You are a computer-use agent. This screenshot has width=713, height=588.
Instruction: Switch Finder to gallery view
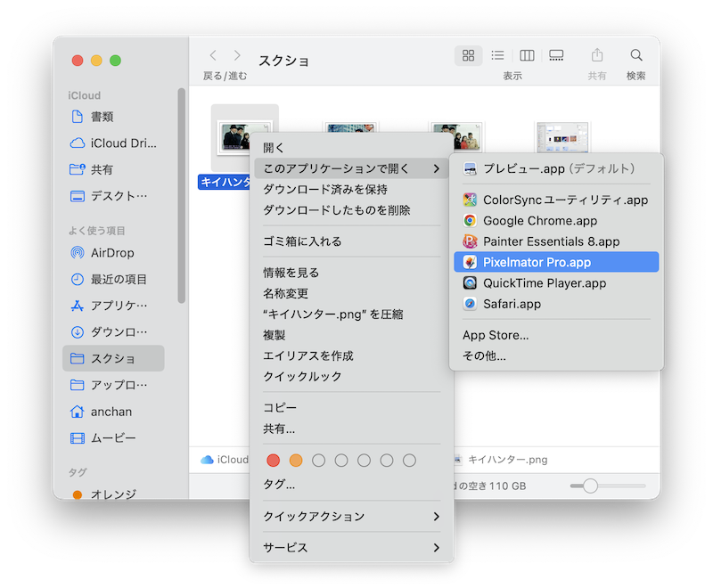coord(555,55)
